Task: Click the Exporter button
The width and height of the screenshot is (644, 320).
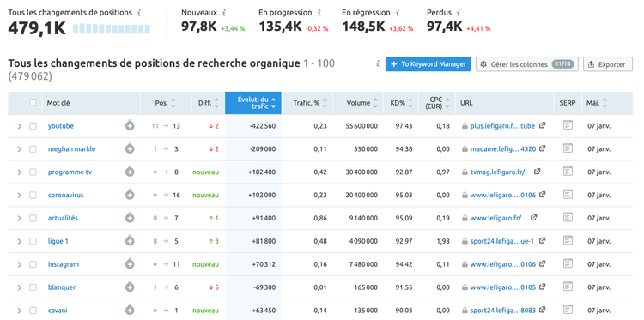Action: 608,64
